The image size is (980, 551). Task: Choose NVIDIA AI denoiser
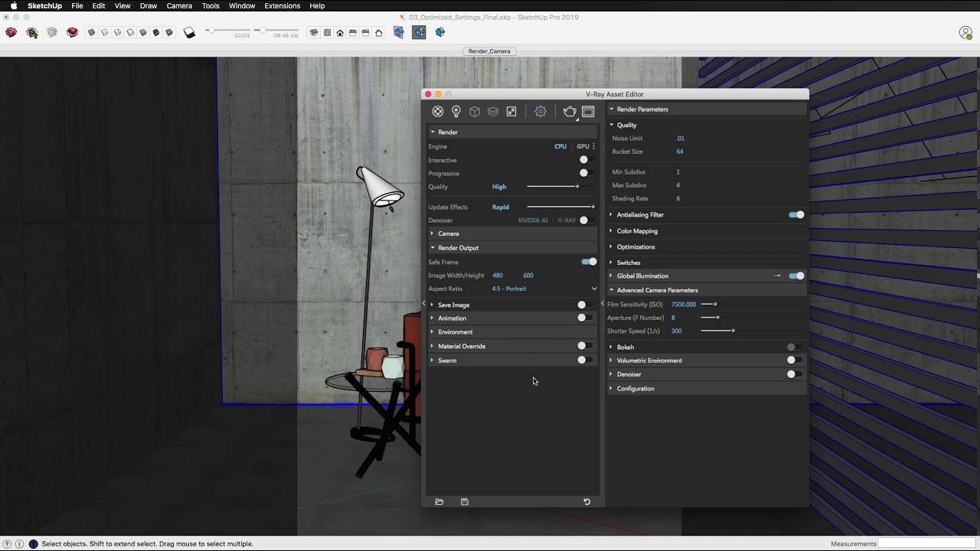(x=533, y=220)
